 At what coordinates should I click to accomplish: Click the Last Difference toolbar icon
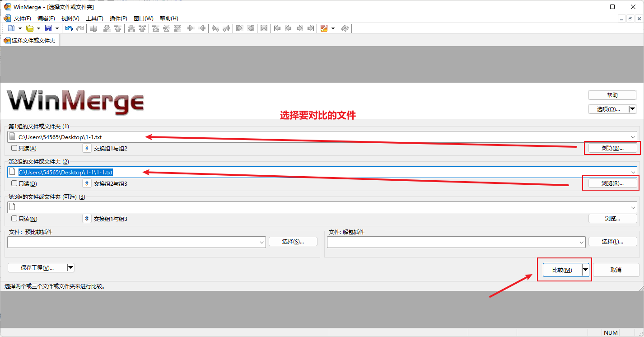click(x=177, y=28)
